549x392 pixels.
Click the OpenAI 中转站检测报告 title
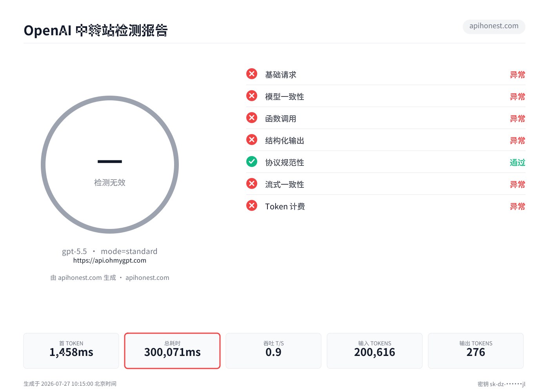[x=96, y=30]
